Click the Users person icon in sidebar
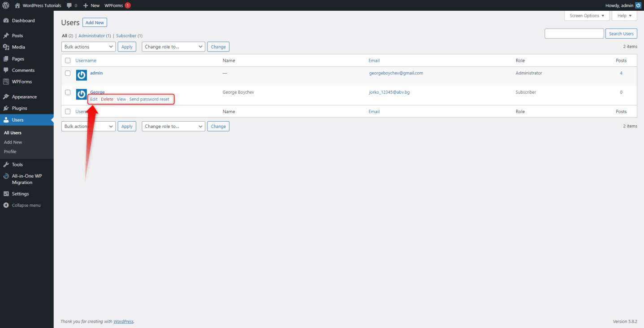This screenshot has height=328, width=644. [6, 120]
